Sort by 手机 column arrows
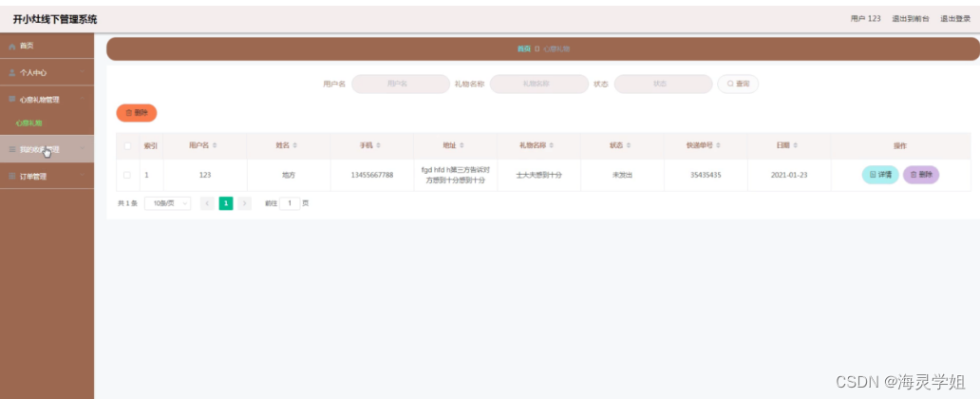Screen dimensions: 980x399 [x=379, y=145]
